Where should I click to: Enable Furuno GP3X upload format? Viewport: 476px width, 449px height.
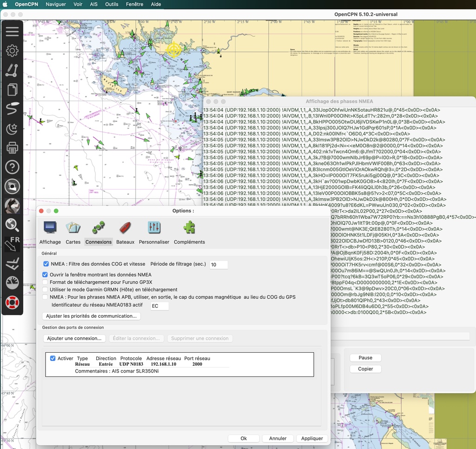pyautogui.click(x=45, y=282)
